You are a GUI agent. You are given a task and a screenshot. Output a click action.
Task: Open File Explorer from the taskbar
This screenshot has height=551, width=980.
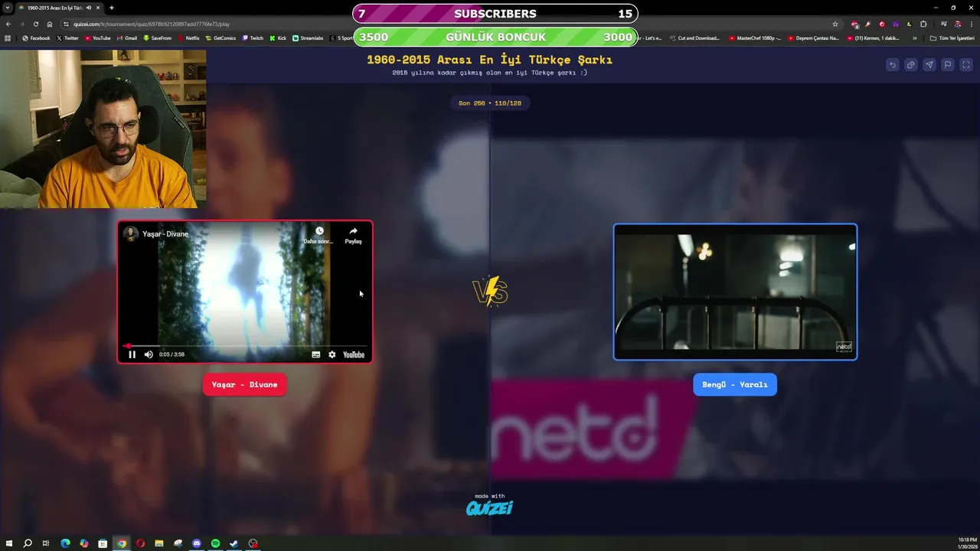(x=159, y=543)
